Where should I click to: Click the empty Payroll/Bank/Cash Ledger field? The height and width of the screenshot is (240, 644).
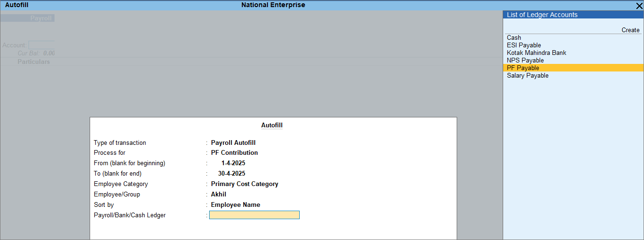254,215
